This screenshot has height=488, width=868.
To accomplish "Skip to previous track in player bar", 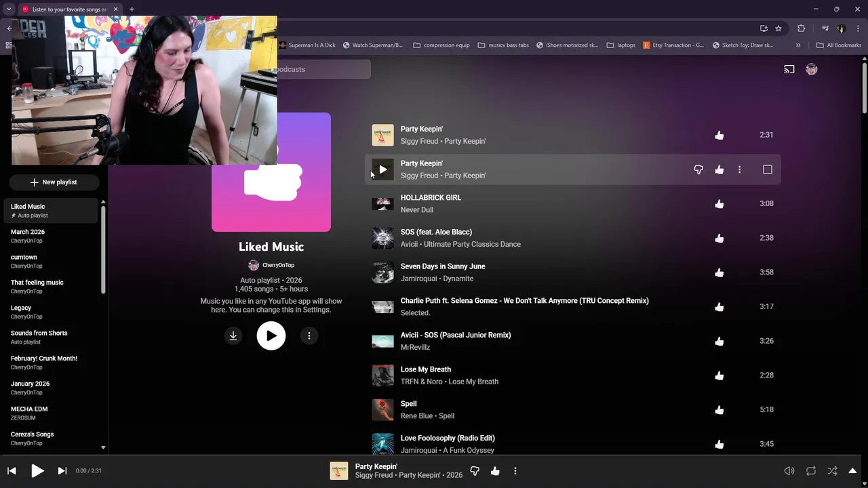I will click(12, 470).
